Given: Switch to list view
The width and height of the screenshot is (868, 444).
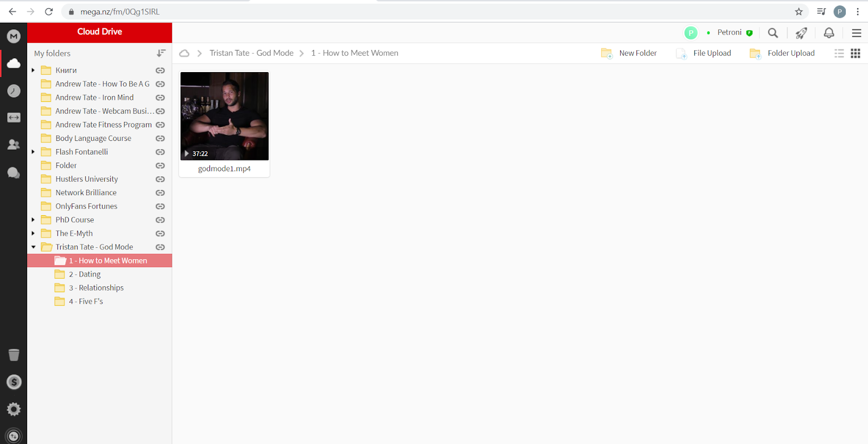Looking at the screenshot, I should 839,53.
